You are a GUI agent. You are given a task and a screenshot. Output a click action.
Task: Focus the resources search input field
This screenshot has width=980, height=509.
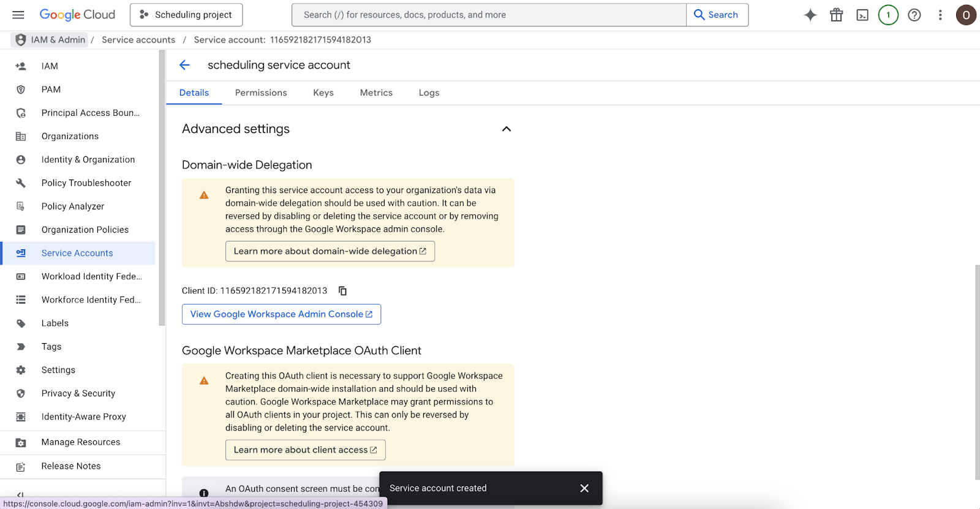tap(489, 15)
